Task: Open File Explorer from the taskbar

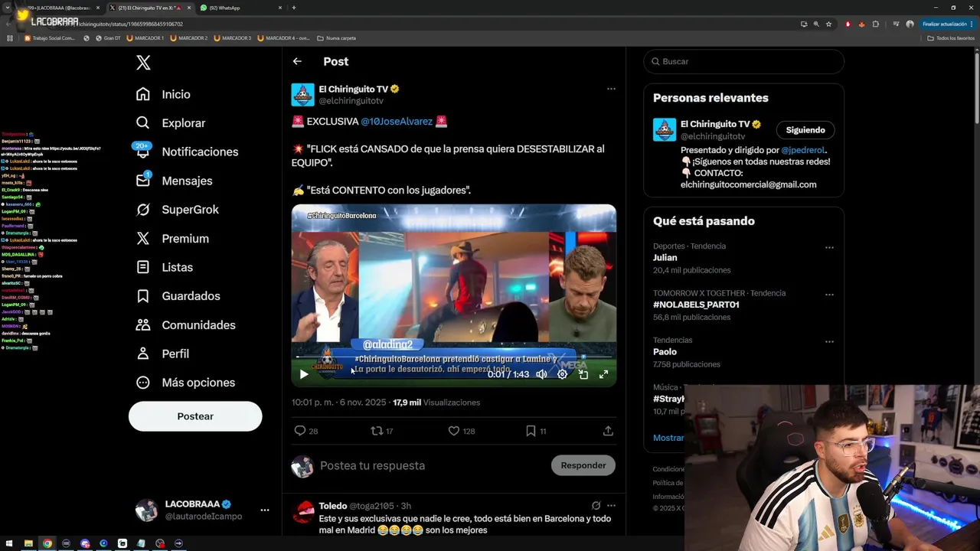Action: 28,543
